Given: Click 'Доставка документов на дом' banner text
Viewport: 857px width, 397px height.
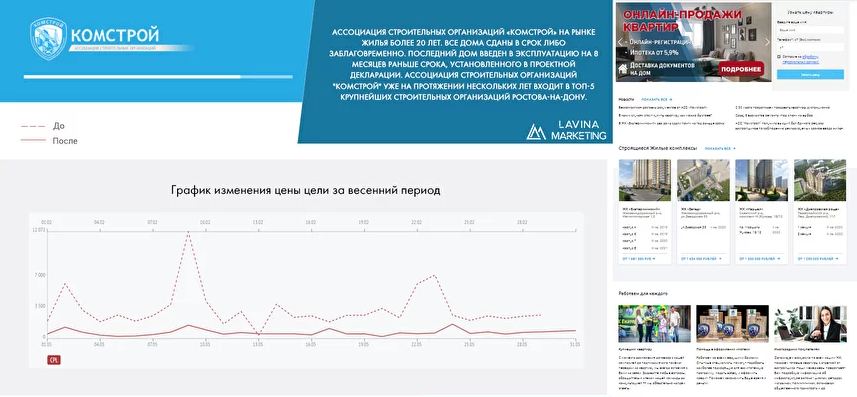Looking at the screenshot, I should click(x=662, y=68).
